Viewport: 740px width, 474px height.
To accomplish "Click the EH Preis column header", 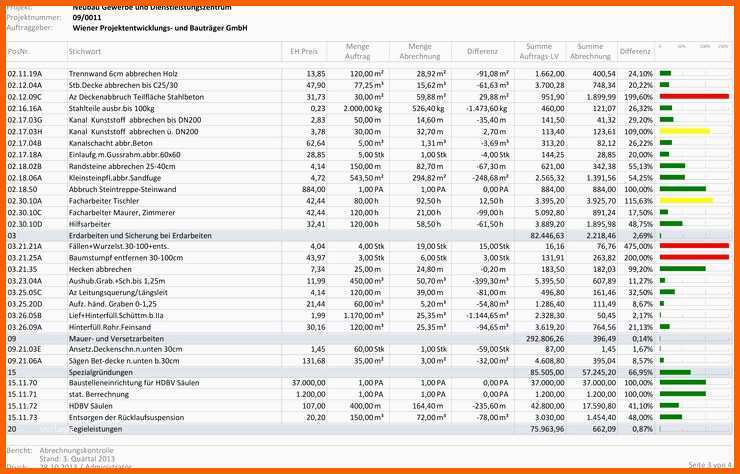I will coord(304,51).
